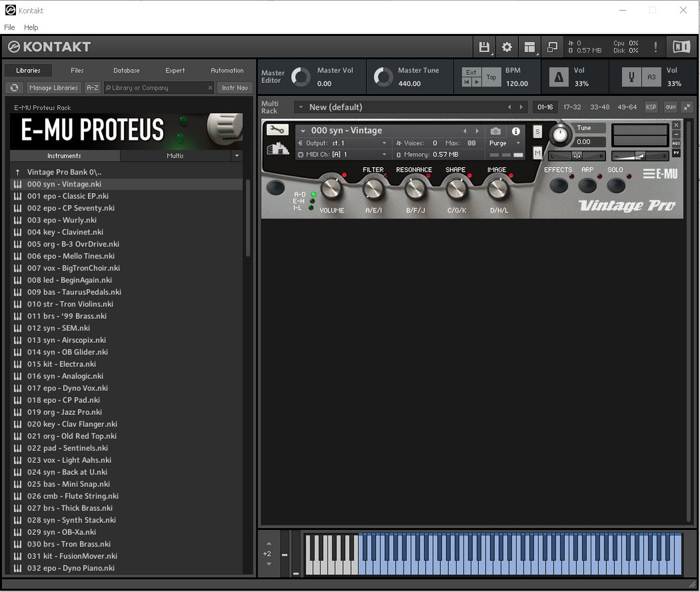Open the New (default) multi dropdown
Viewport: 700px width, 592px height.
301,107
